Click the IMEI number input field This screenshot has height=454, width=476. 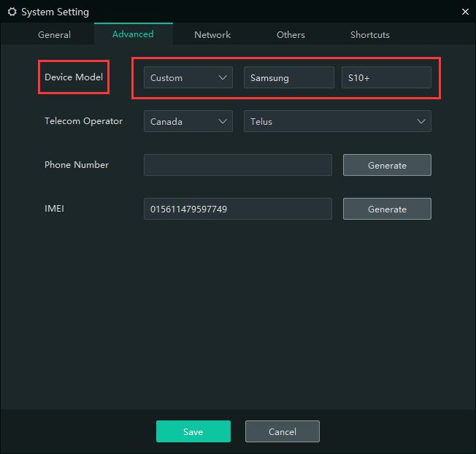237,209
